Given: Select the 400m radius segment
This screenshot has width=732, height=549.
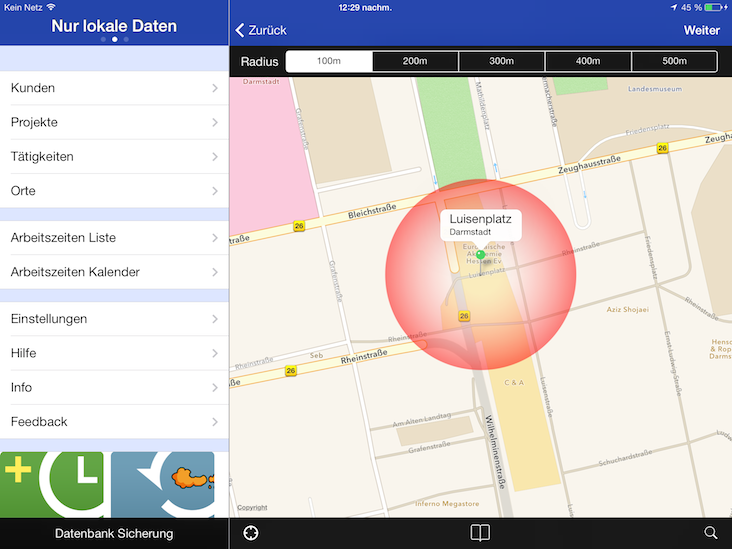Looking at the screenshot, I should [x=588, y=61].
